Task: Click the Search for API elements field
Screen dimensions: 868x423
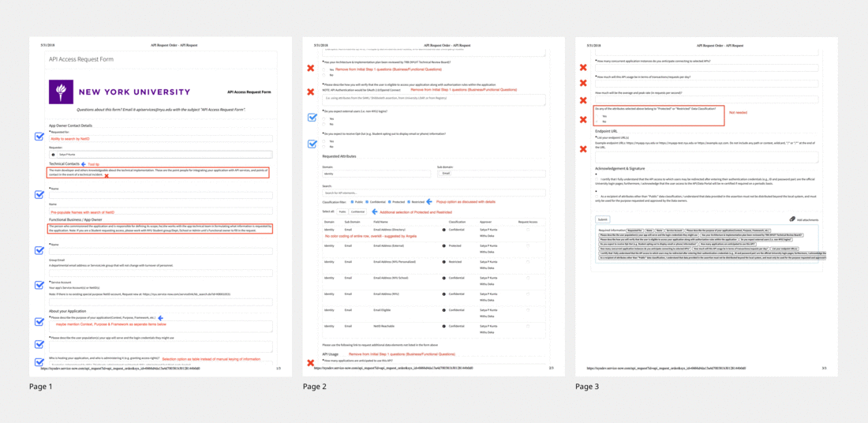Action: pos(434,193)
